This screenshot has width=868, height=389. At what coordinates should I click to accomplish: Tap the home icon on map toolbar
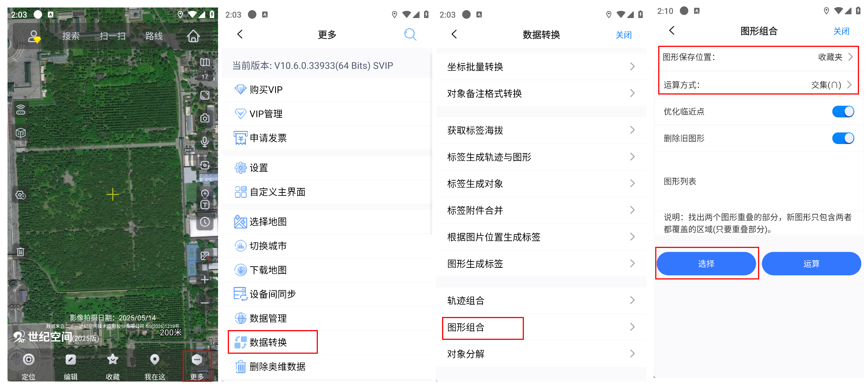[x=193, y=36]
